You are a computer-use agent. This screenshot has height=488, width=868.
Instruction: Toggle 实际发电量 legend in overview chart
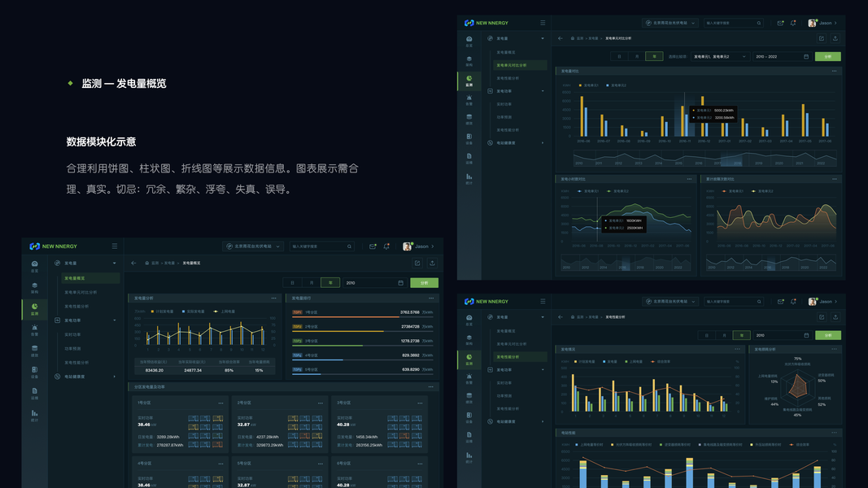click(193, 312)
